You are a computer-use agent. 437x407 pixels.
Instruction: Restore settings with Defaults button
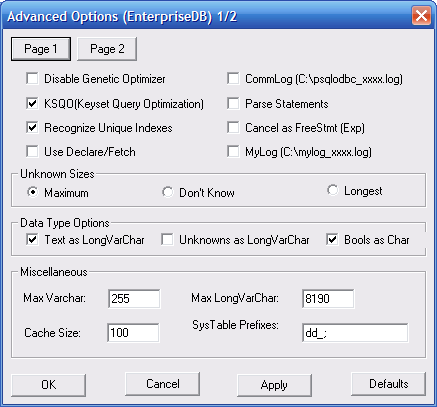pos(388,384)
